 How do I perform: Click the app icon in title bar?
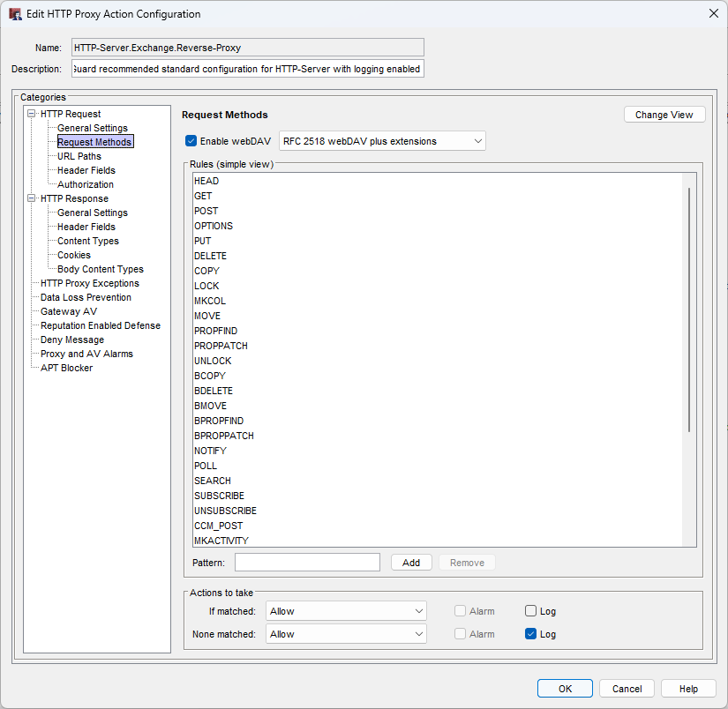pyautogui.click(x=15, y=14)
